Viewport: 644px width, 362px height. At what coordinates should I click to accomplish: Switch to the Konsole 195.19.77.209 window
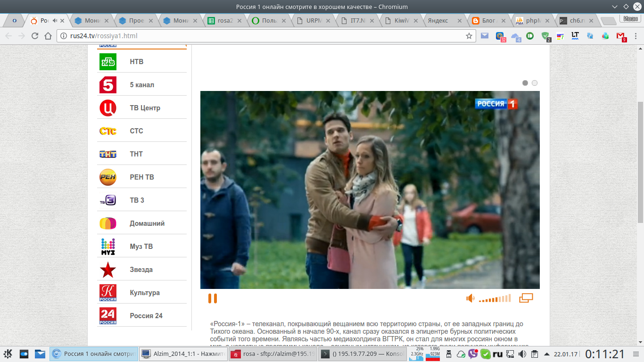(x=362, y=354)
